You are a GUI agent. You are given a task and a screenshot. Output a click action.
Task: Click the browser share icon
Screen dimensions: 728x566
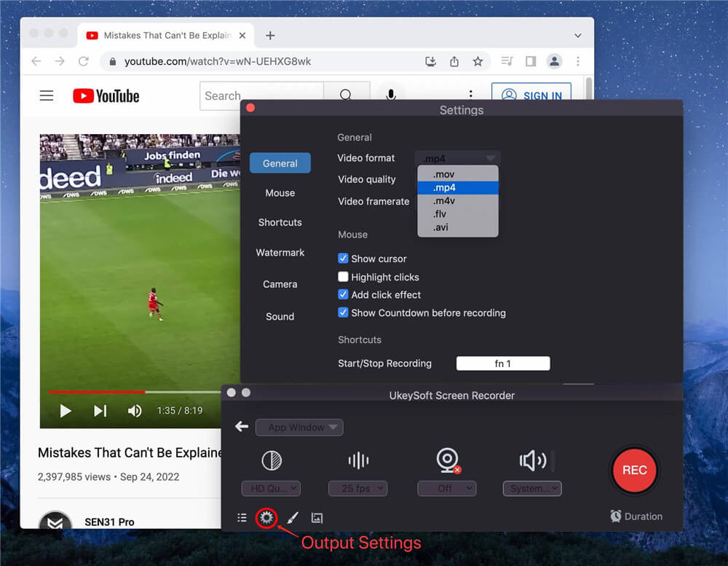pos(454,61)
